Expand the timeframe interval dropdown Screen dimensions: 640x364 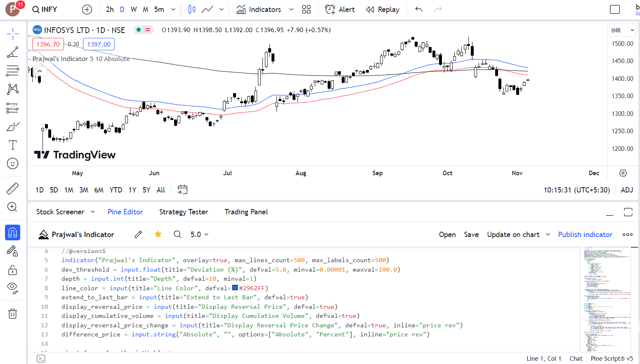(x=173, y=9)
